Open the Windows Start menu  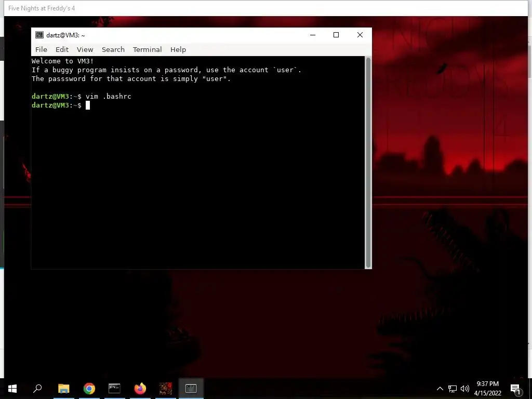tap(12, 389)
